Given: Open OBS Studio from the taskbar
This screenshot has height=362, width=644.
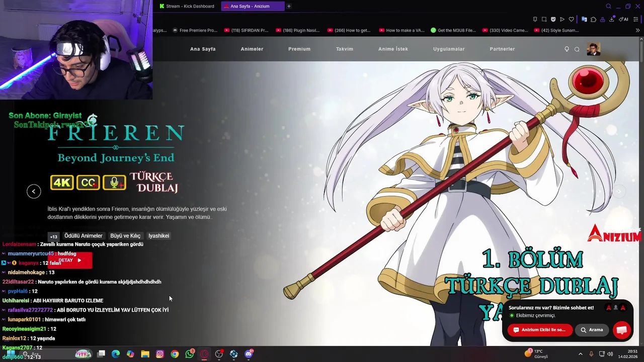Looking at the screenshot, I should tap(219, 354).
